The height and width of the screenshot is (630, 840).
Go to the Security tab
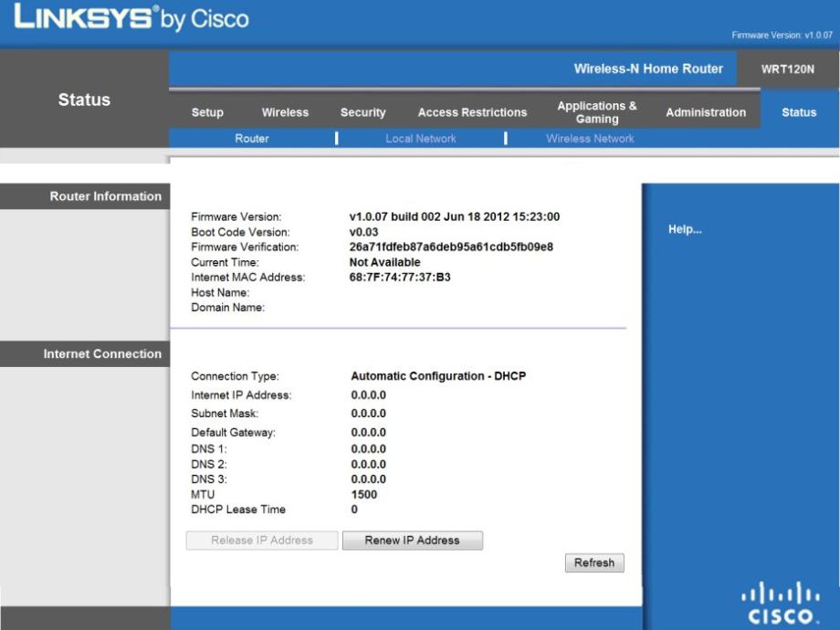click(x=362, y=112)
